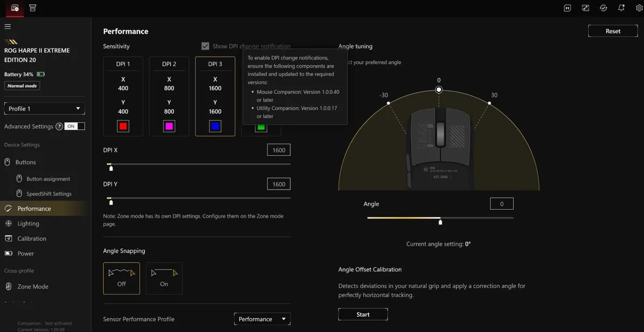Click the SpeedShift Settings mouse icon
Image resolution: width=644 pixels, height=332 pixels.
20,193
